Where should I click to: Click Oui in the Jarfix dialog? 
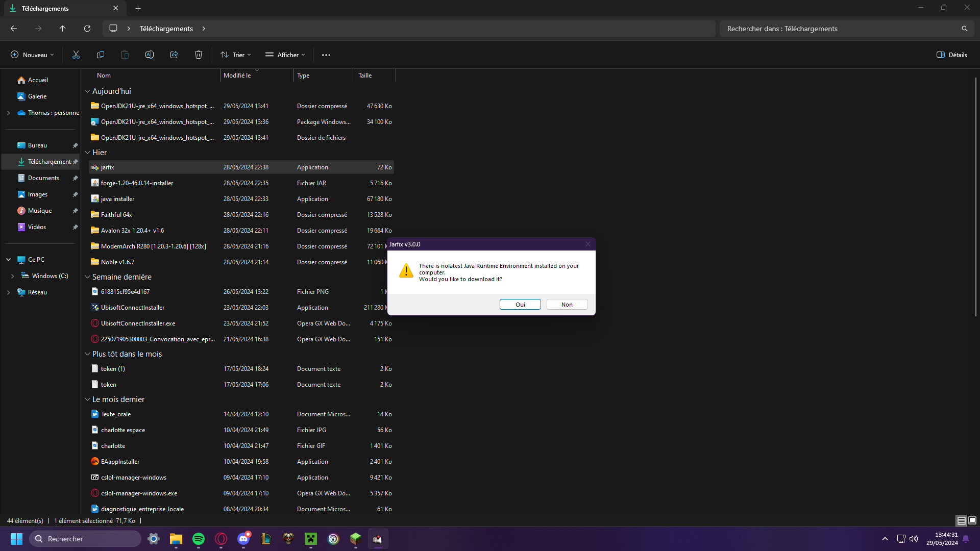pos(520,305)
